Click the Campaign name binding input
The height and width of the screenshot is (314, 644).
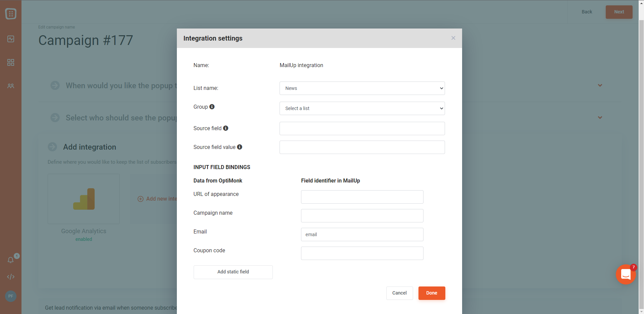(362, 216)
